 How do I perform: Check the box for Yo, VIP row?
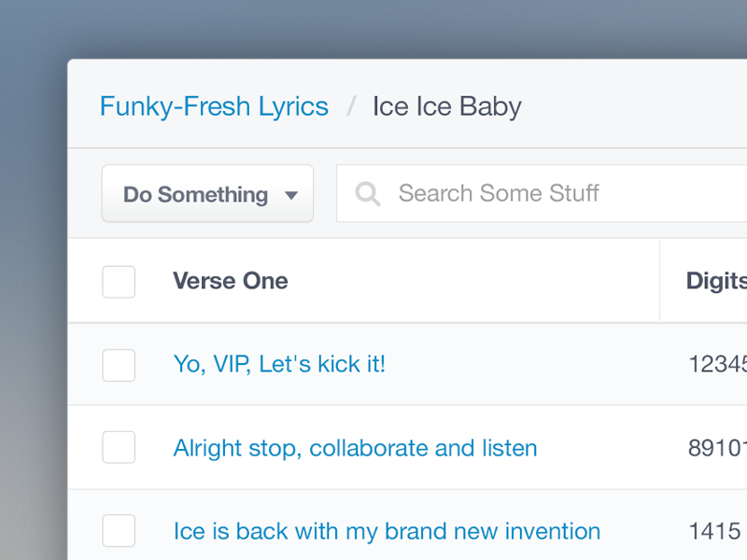pyautogui.click(x=119, y=365)
